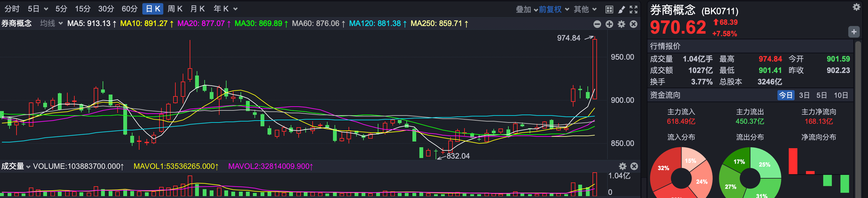Click the 主力流入 amount 618.49亿
This screenshot has width=868, height=198.
click(x=681, y=121)
